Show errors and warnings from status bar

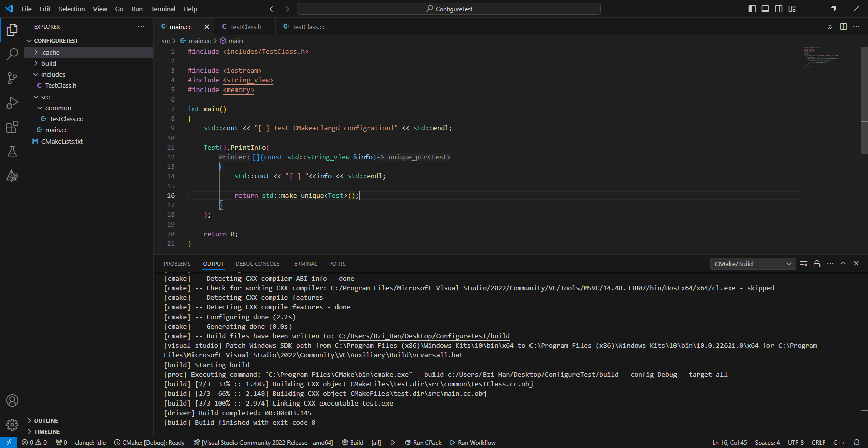(x=34, y=442)
